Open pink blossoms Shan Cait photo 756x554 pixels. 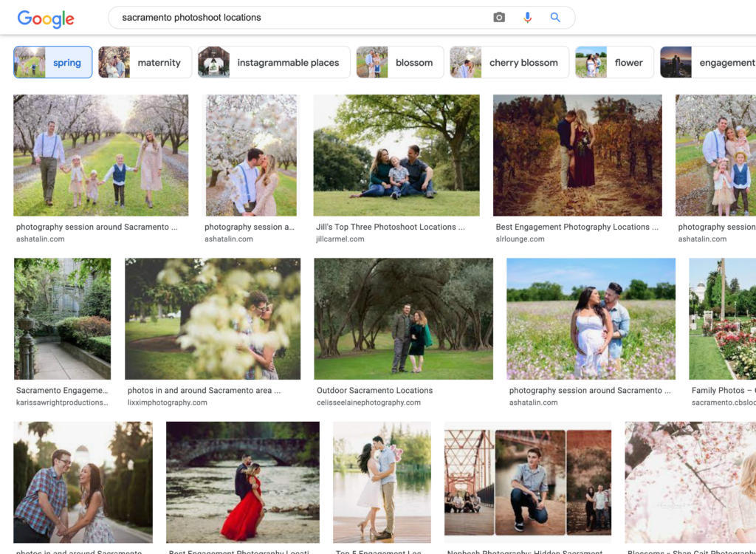[x=690, y=482]
